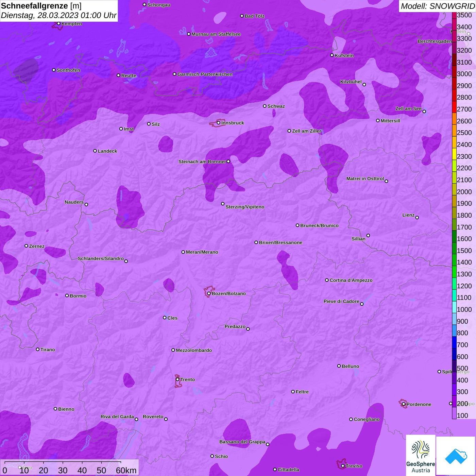
Task: Select the Schwaz location marker
Action: [x=265, y=106]
